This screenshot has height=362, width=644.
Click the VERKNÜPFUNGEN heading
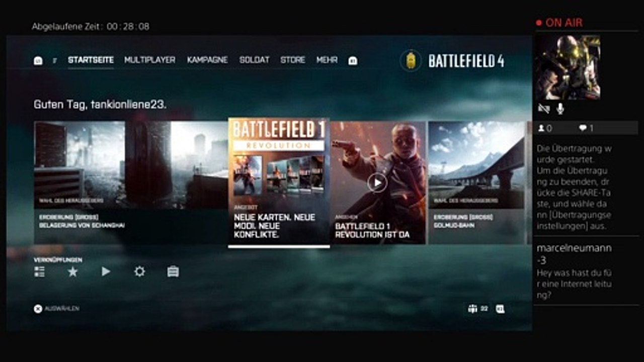[58, 260]
